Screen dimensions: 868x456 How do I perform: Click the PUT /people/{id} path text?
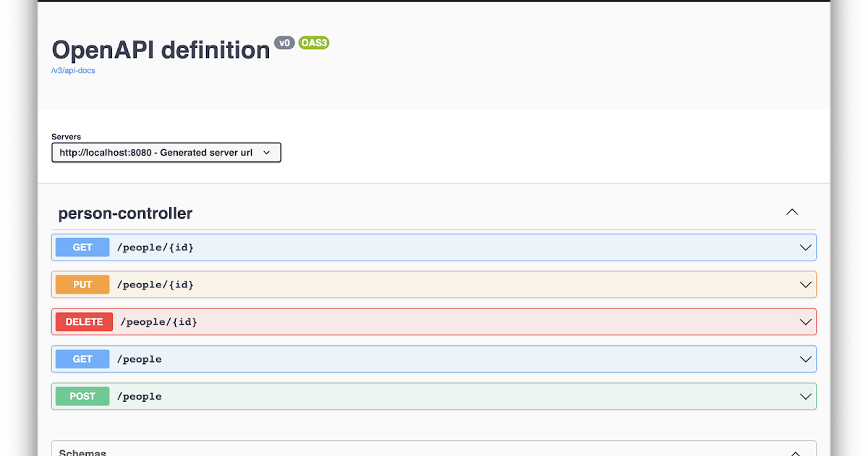tap(156, 284)
